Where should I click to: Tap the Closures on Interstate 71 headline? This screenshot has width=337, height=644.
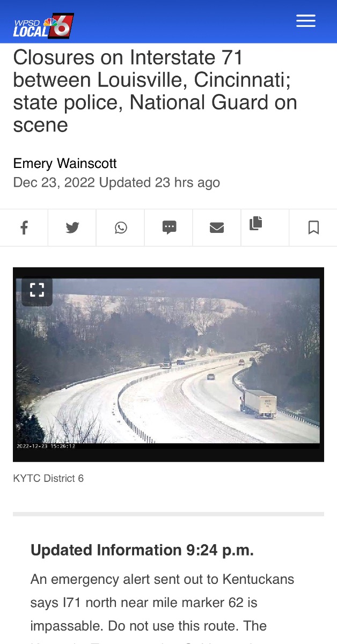tap(155, 91)
